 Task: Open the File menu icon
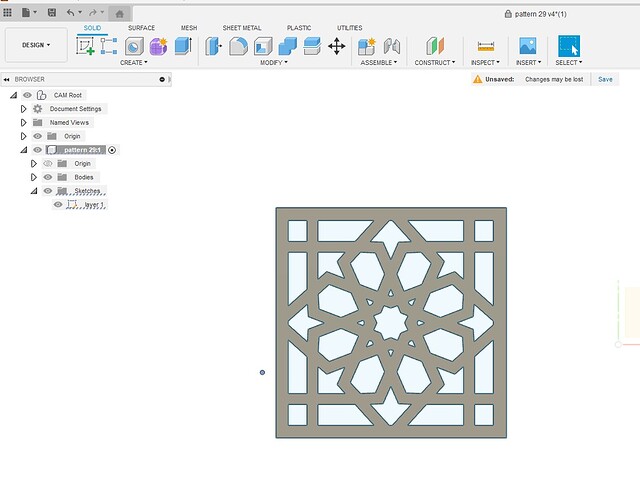tap(28, 13)
